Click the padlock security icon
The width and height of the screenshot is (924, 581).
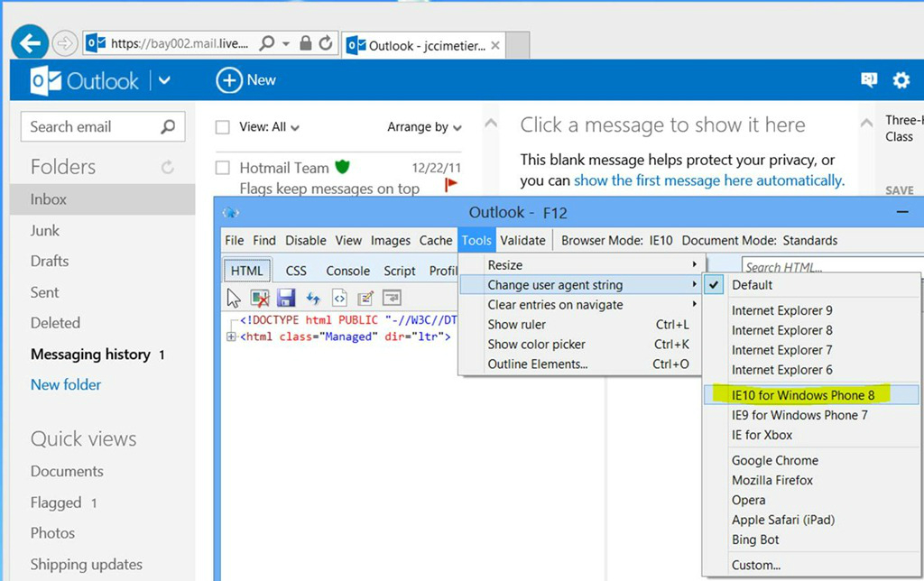coord(305,43)
